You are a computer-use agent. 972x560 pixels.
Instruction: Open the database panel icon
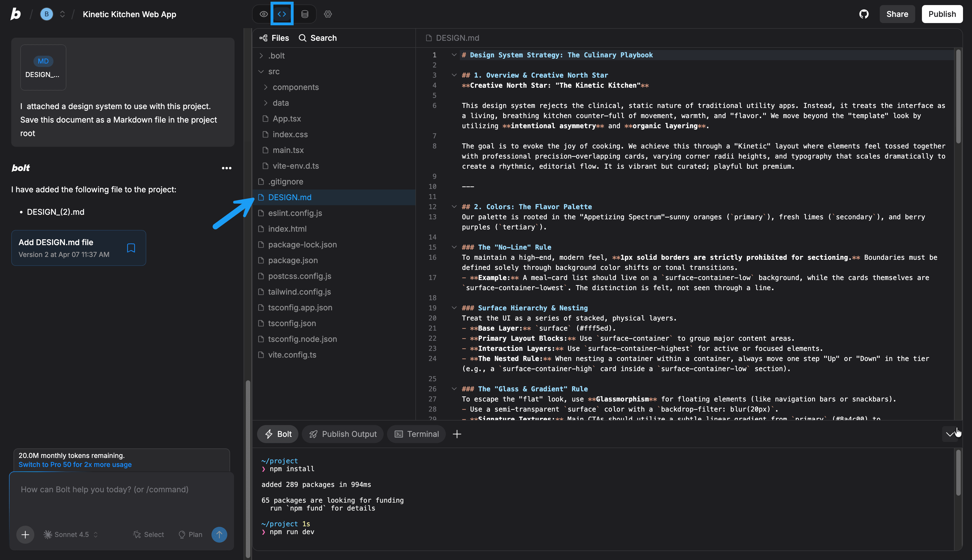point(304,14)
